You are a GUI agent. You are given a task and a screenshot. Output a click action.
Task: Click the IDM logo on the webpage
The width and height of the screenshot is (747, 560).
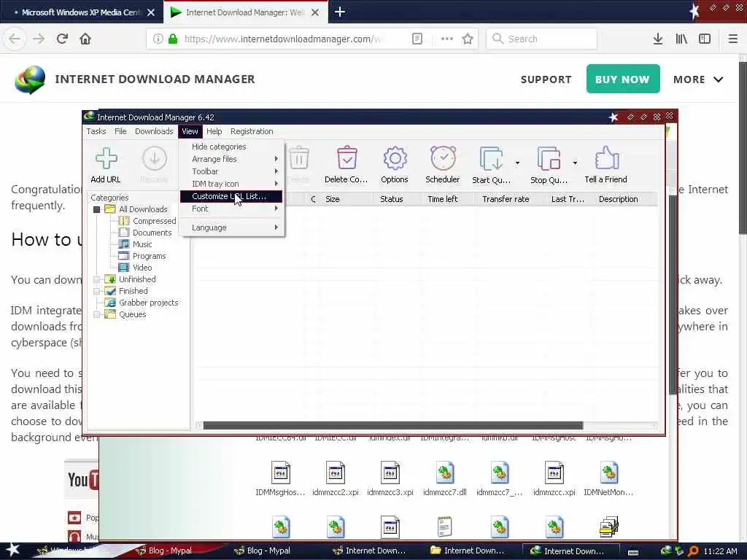point(30,79)
